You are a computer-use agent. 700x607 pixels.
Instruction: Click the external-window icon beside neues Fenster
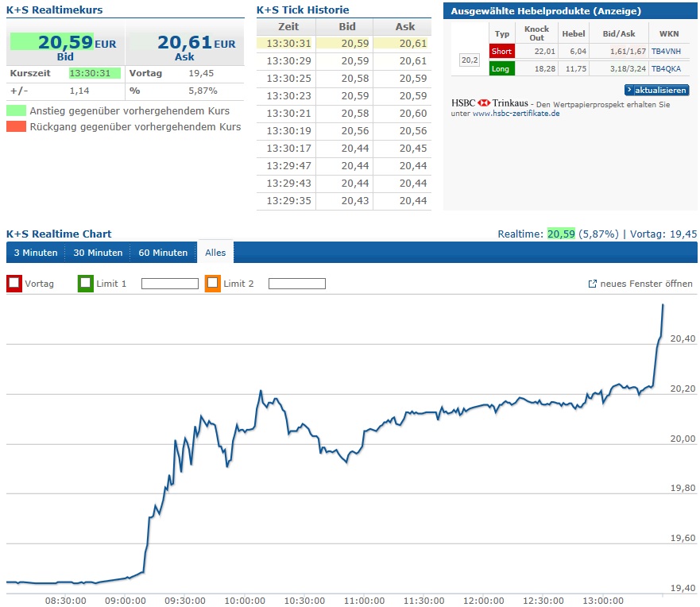[593, 284]
